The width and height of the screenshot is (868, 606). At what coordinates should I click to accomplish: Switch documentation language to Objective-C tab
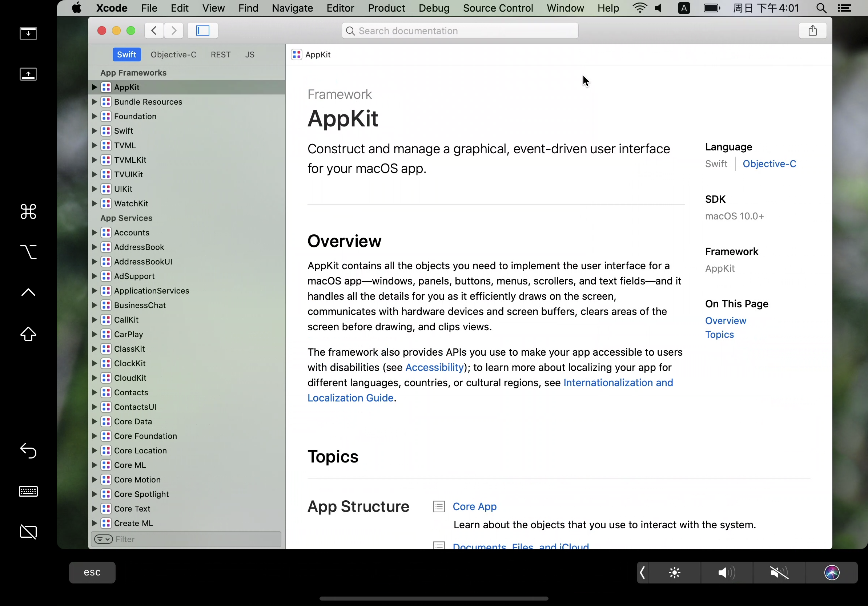click(x=173, y=55)
